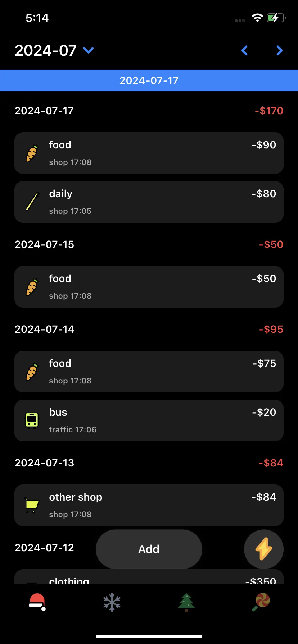Open the food entry costing -$75
This screenshot has height=644, width=298.
pyautogui.click(x=149, y=372)
